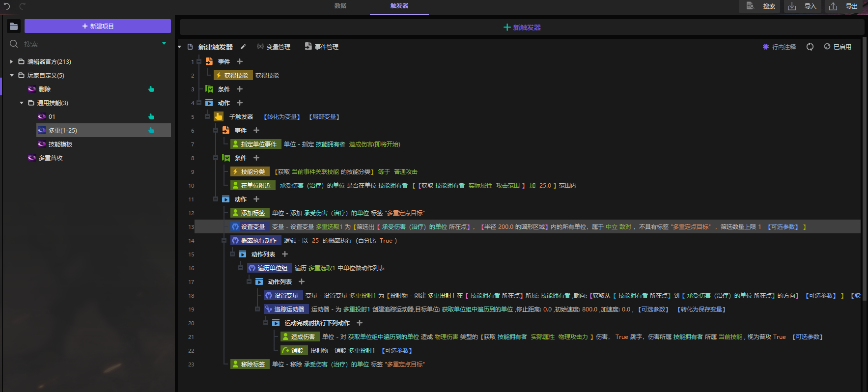
Task: Open the search filter dropdown arrow
Action: click(x=164, y=44)
